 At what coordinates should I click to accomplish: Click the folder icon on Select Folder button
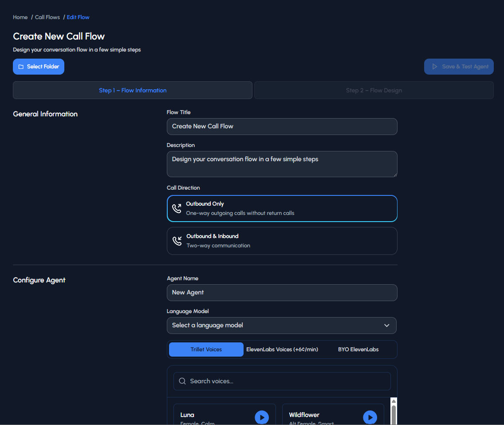tap(21, 66)
